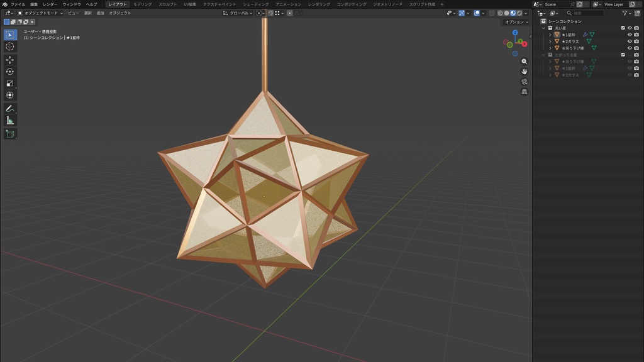This screenshot has width=644, height=362.
Task: Click the Blender logo menu icon
Action: (5, 4)
